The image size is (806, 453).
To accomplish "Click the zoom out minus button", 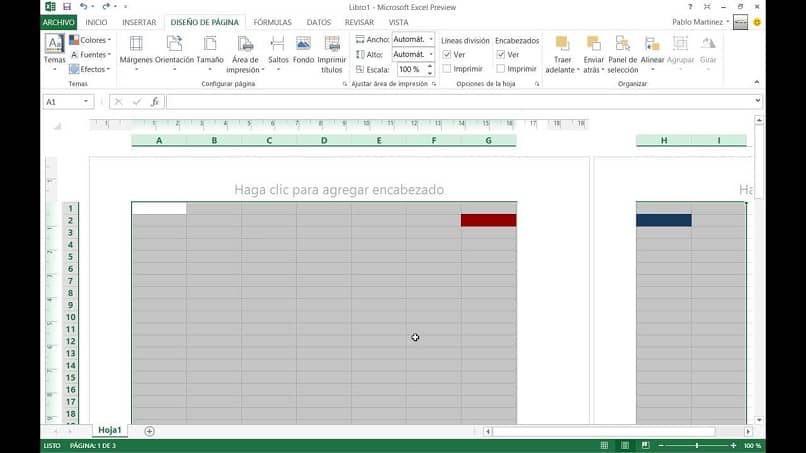I will tap(661, 445).
